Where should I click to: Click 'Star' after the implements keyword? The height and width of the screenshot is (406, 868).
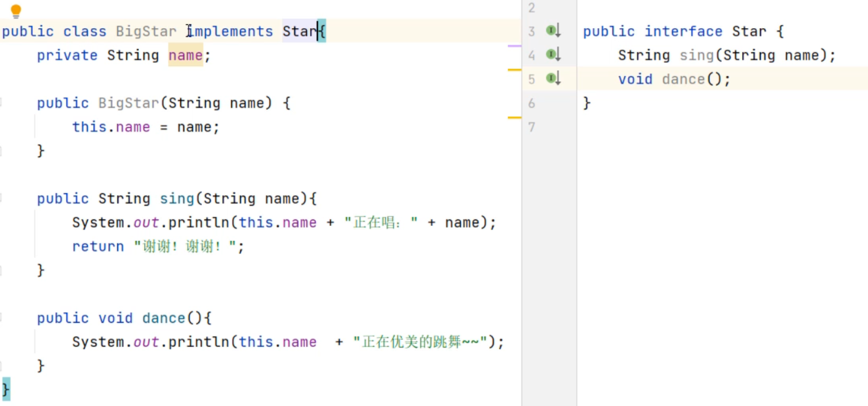click(x=300, y=31)
